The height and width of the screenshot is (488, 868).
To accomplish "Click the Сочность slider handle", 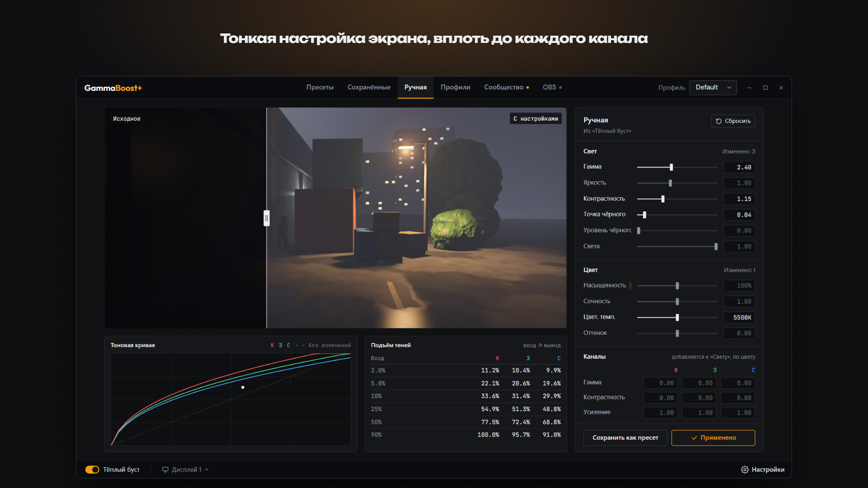I will pyautogui.click(x=677, y=301).
